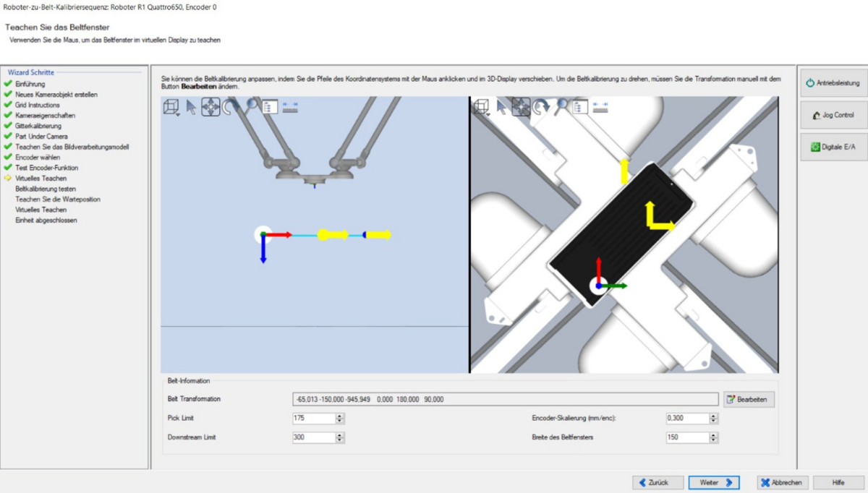Select pointer tool in right 3D view

(501, 108)
